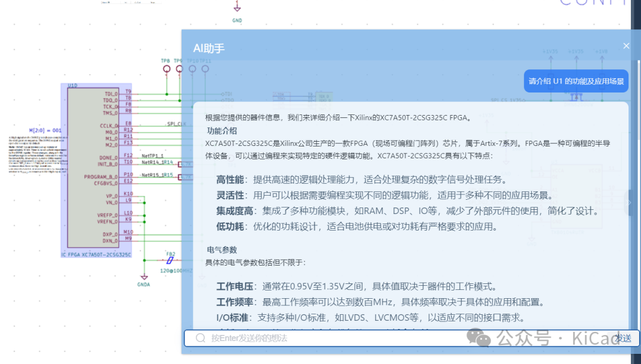Click the bold 灵活性 term
The image size is (641, 364).
pyautogui.click(x=230, y=195)
